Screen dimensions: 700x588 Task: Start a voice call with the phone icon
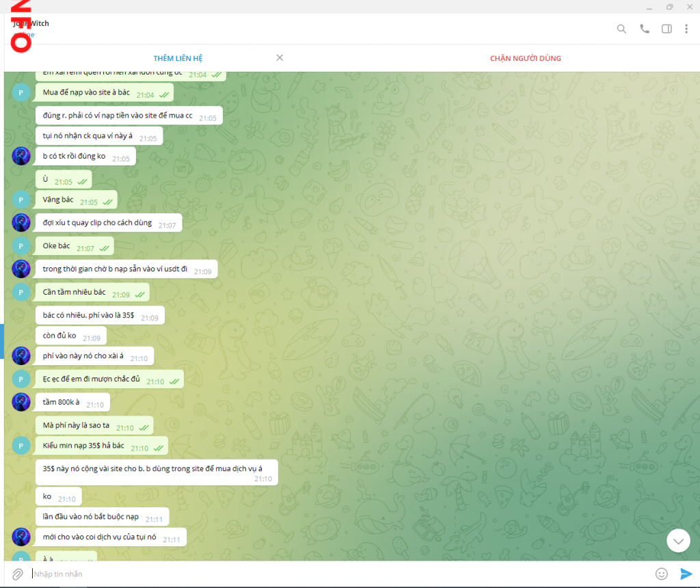pos(644,29)
